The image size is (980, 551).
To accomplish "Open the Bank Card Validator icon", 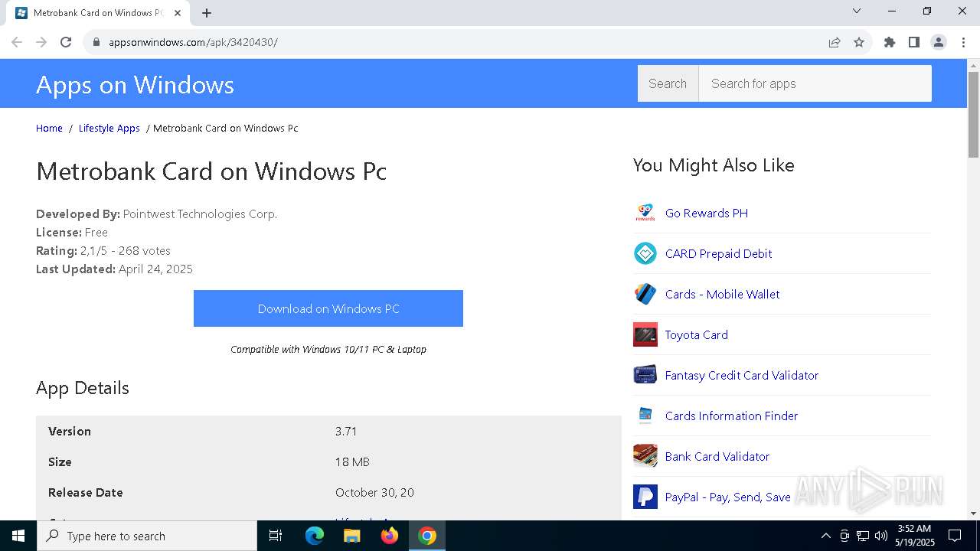I will (645, 456).
